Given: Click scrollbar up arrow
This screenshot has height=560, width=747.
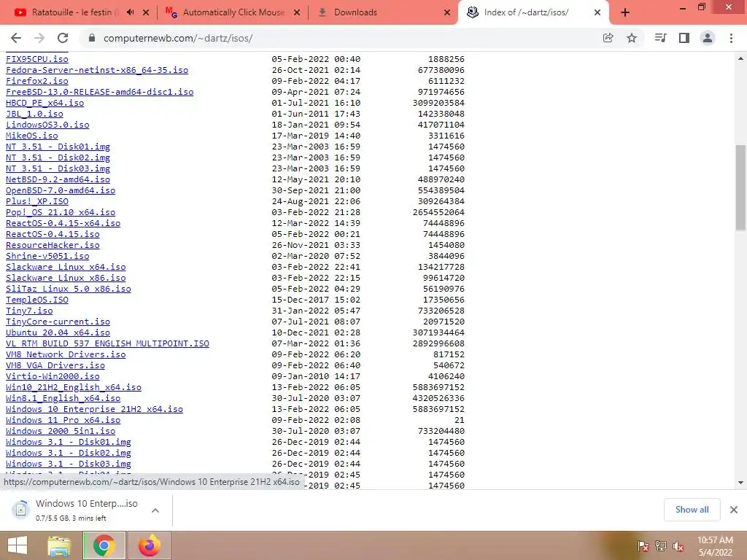Looking at the screenshot, I should tap(740, 58).
